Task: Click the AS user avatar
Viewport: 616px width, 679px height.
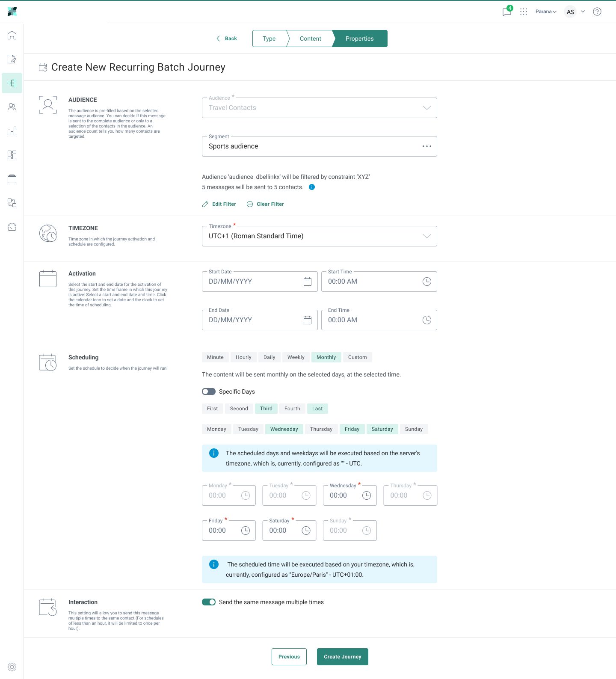Action: pos(570,12)
